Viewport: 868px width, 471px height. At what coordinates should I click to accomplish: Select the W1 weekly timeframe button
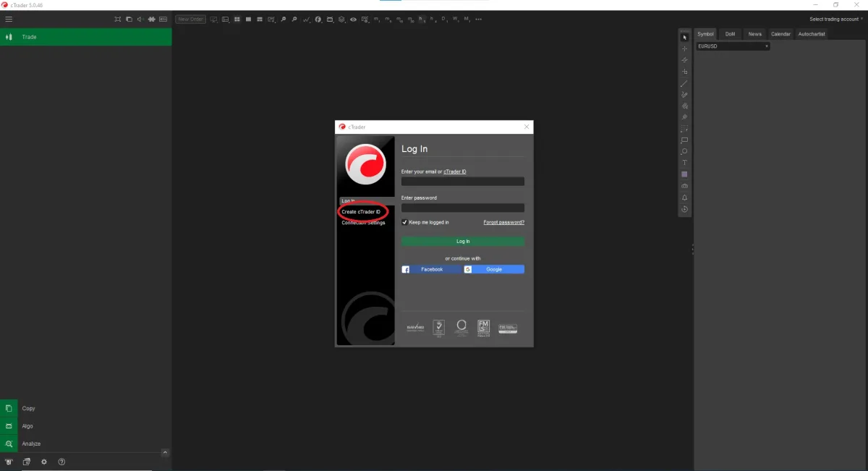[x=455, y=20]
